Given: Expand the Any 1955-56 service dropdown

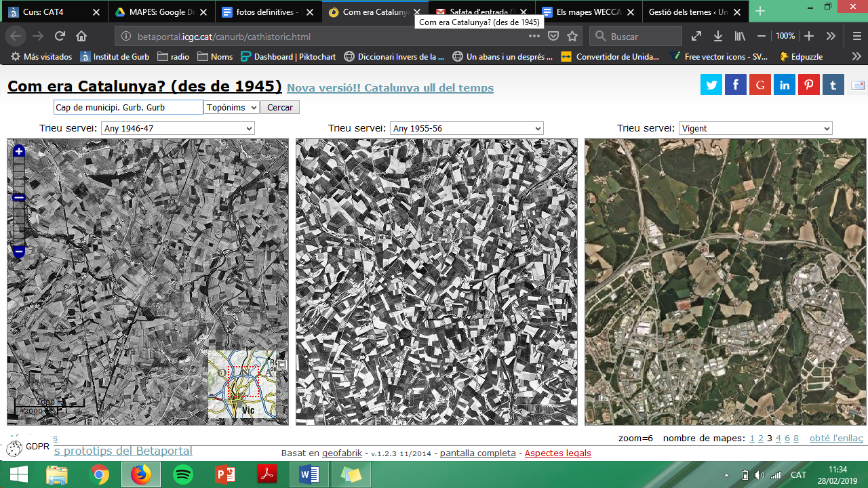Looking at the screenshot, I should click(467, 128).
